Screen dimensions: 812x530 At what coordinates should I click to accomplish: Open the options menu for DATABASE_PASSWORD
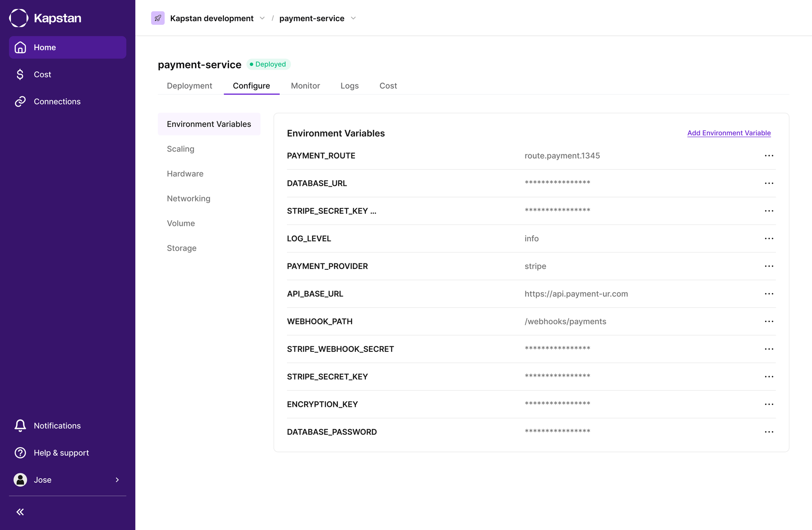click(769, 432)
